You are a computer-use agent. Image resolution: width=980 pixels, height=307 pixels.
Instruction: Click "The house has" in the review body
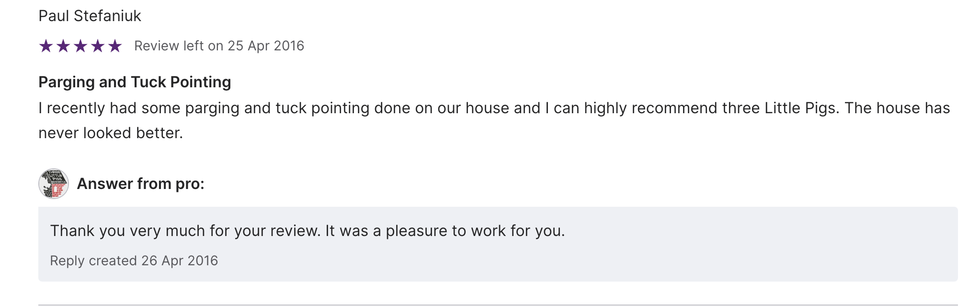point(897,108)
